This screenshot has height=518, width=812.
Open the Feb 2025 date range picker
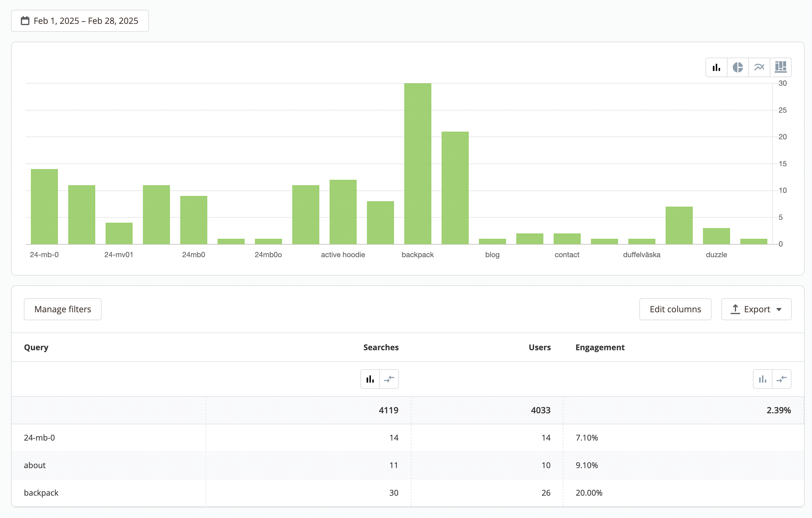coord(86,21)
